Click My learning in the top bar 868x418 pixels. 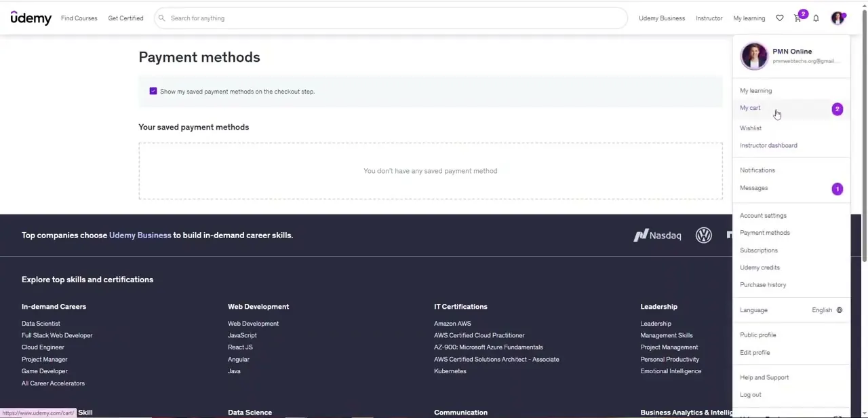click(x=749, y=18)
